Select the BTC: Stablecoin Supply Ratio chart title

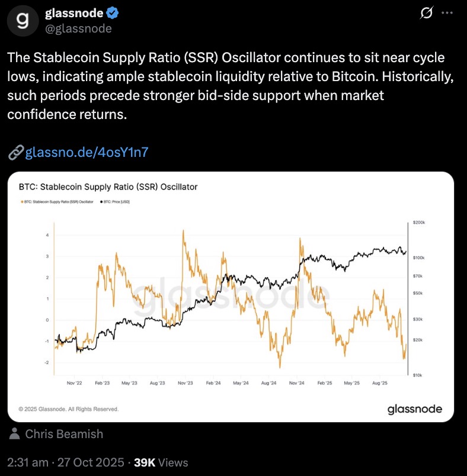108,186
